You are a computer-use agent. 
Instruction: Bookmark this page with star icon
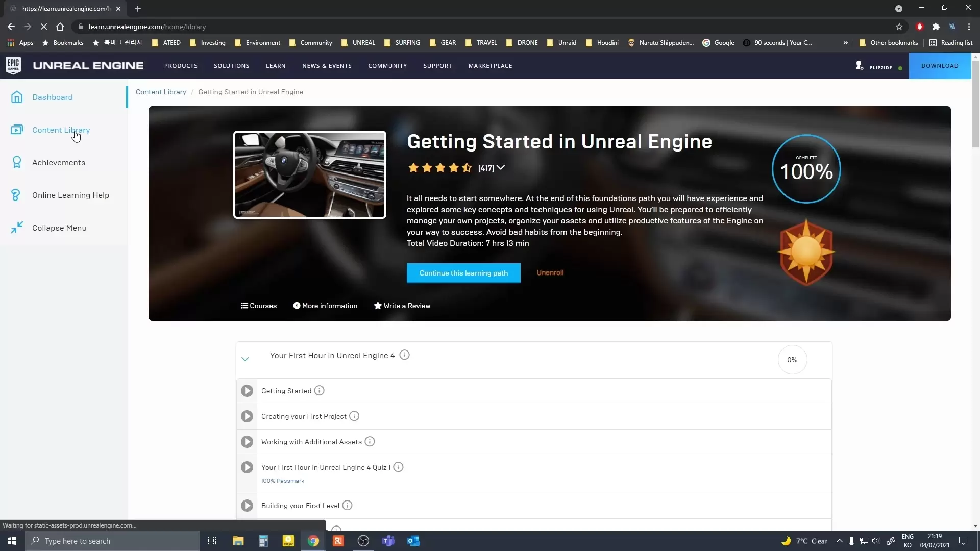(899, 27)
